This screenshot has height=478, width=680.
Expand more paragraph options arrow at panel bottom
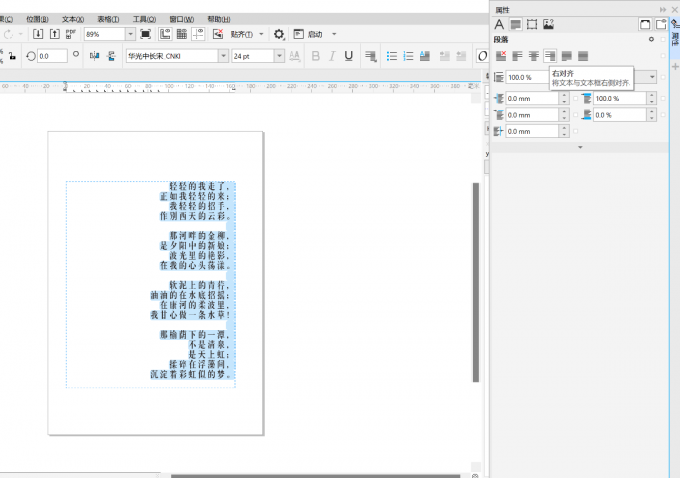tap(579, 147)
